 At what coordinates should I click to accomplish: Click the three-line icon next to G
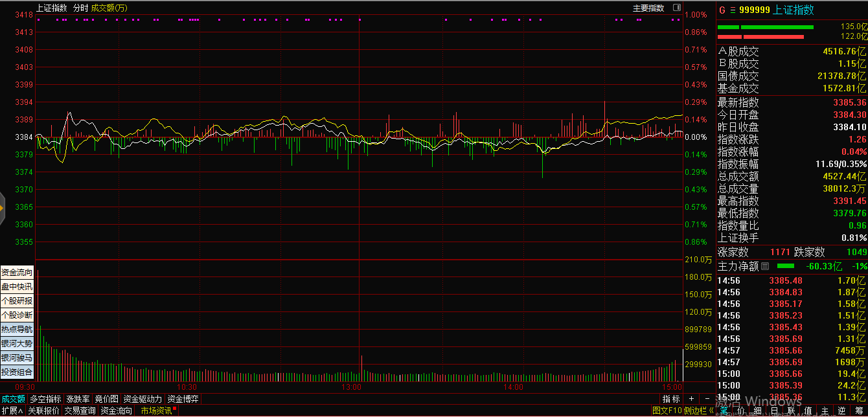[732, 10]
